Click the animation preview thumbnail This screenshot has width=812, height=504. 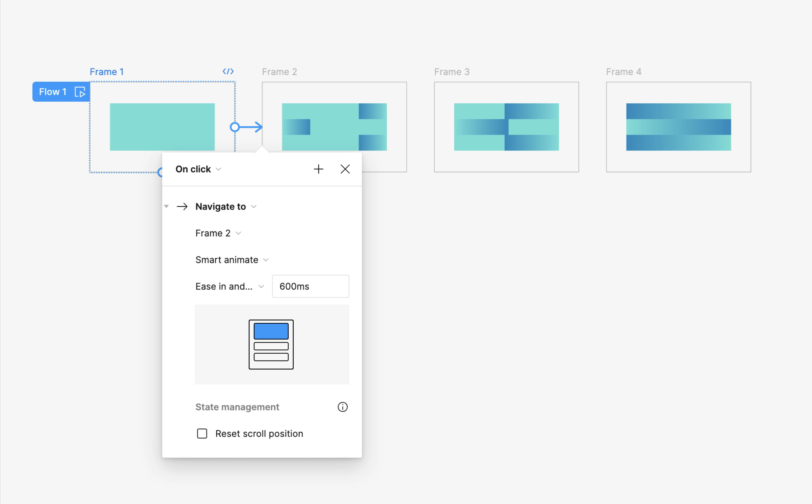pyautogui.click(x=272, y=344)
